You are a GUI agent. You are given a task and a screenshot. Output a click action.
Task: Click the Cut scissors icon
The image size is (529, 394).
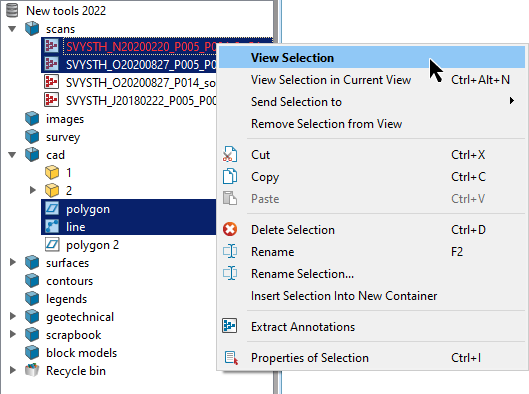pyautogui.click(x=230, y=154)
